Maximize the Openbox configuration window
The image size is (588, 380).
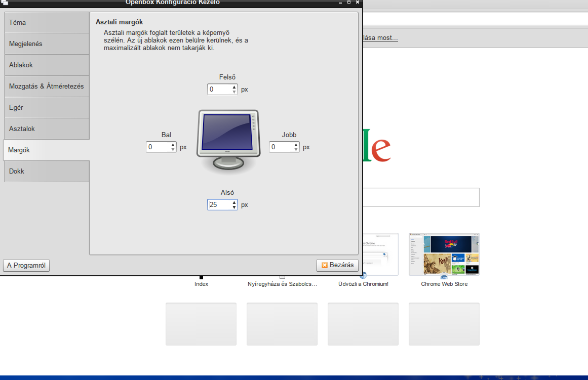click(x=349, y=2)
